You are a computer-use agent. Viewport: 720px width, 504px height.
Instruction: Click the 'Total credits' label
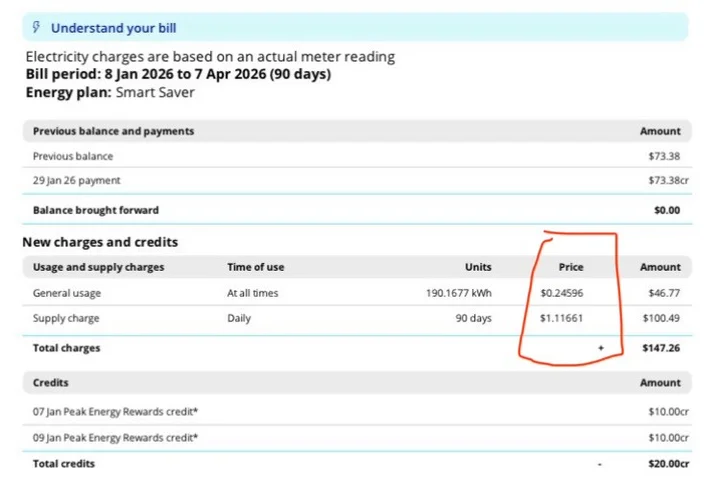(x=64, y=464)
